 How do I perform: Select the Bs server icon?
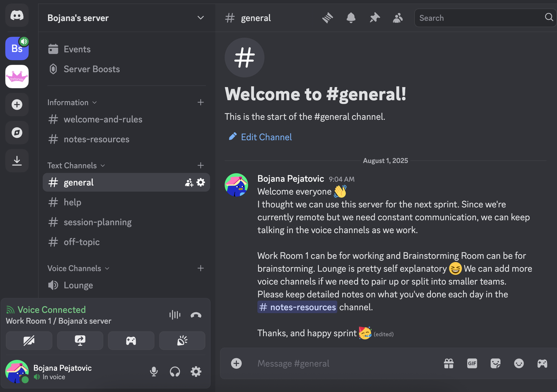pos(17,48)
